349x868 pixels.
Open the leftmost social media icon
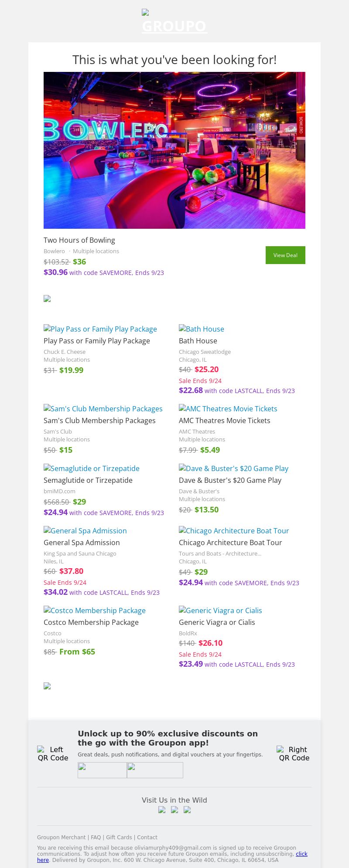pyautogui.click(x=162, y=810)
